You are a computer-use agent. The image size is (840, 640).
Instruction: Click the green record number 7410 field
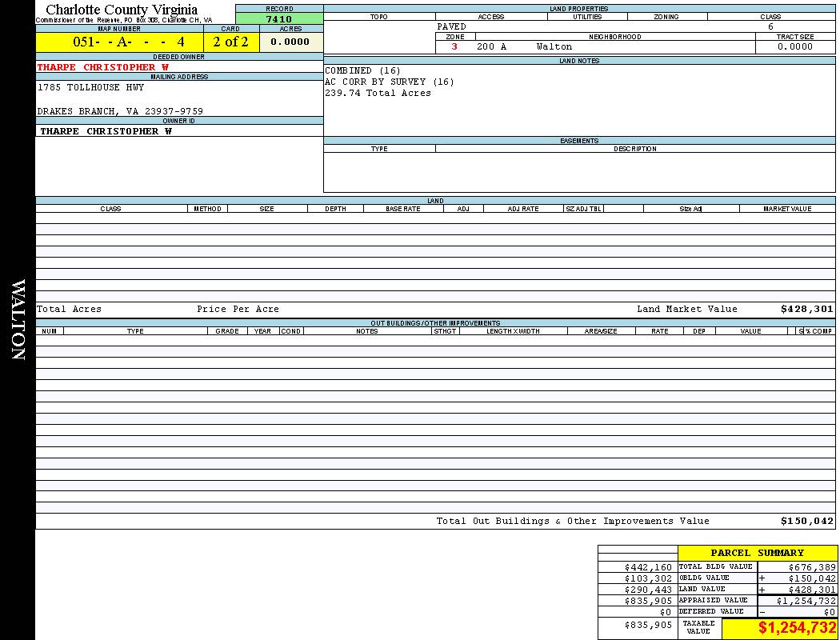tap(279, 19)
